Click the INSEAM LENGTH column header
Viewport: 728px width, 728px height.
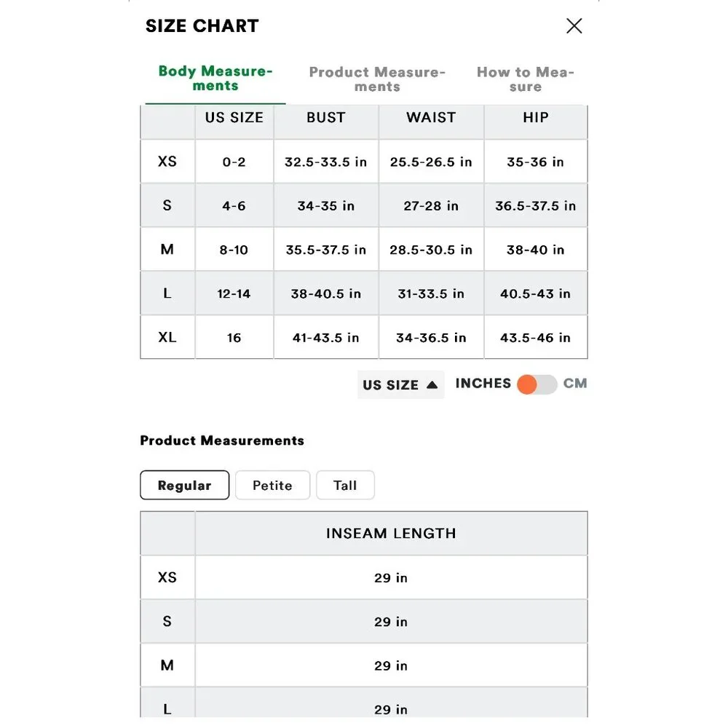[391, 534]
